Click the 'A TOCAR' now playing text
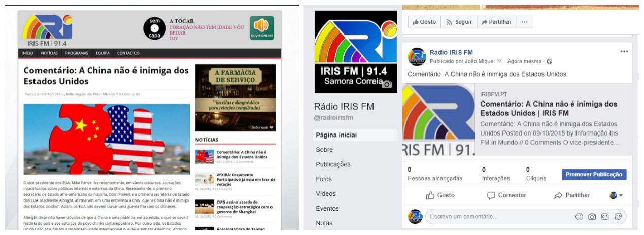This screenshot has width=644, height=235. 181,21
